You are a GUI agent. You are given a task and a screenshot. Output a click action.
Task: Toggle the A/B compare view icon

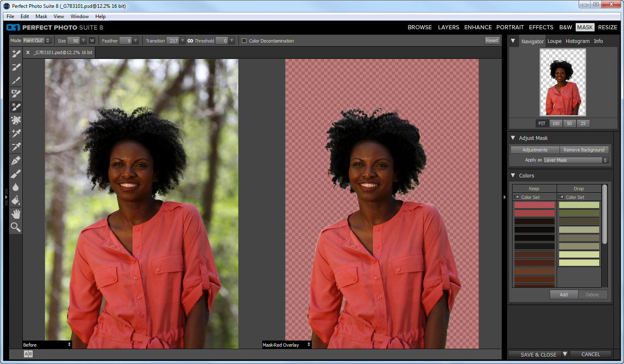pos(28,354)
